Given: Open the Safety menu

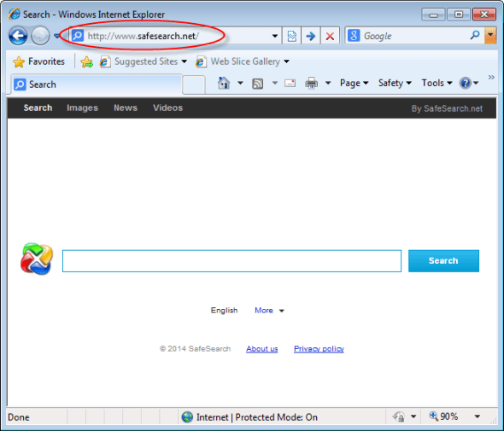Looking at the screenshot, I should click(395, 83).
